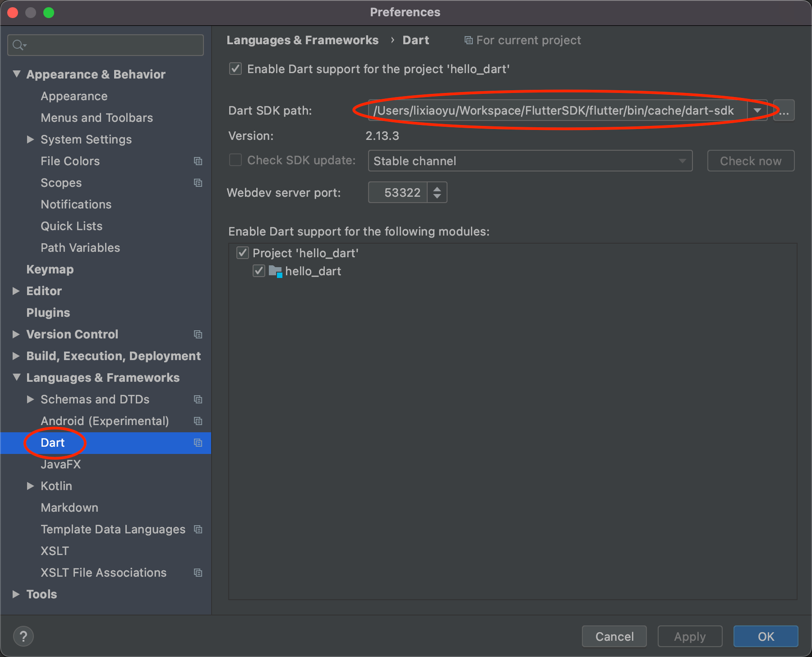Collapse Appearance & Behavior section

tap(17, 74)
